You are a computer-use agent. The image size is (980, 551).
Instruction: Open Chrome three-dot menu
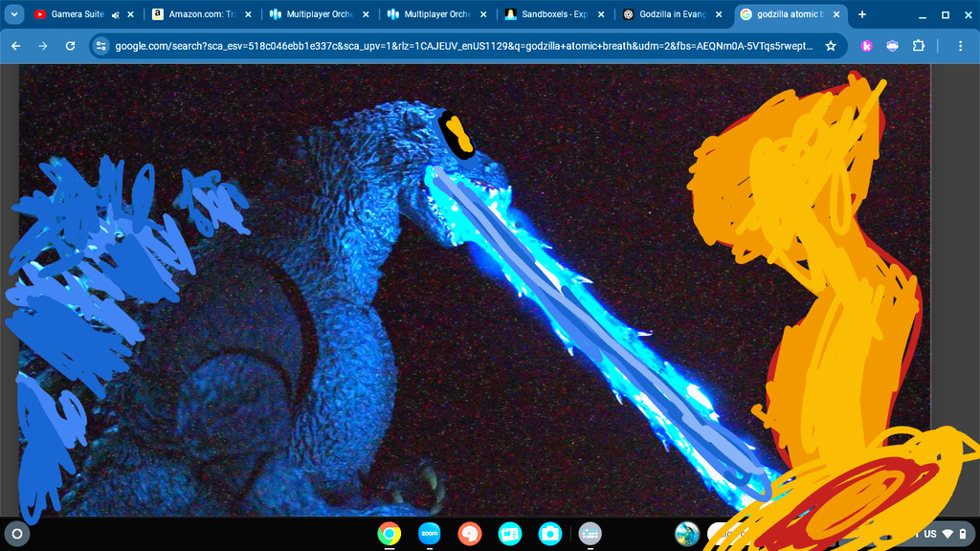[961, 46]
